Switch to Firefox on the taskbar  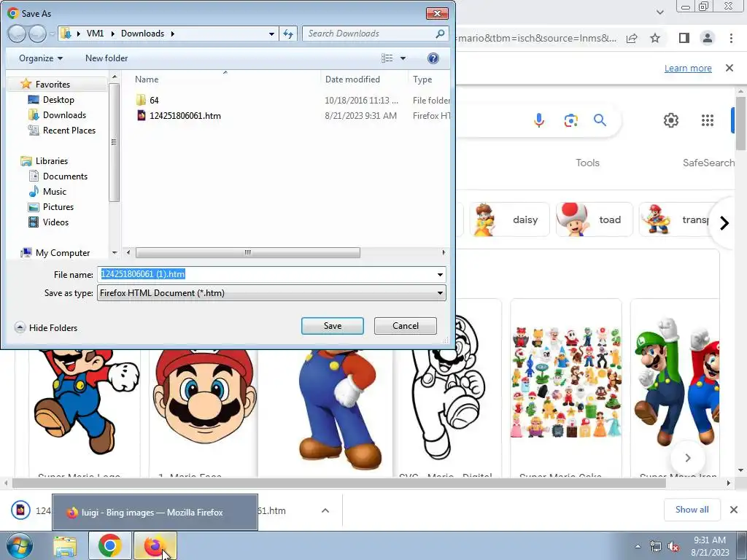[x=155, y=546]
